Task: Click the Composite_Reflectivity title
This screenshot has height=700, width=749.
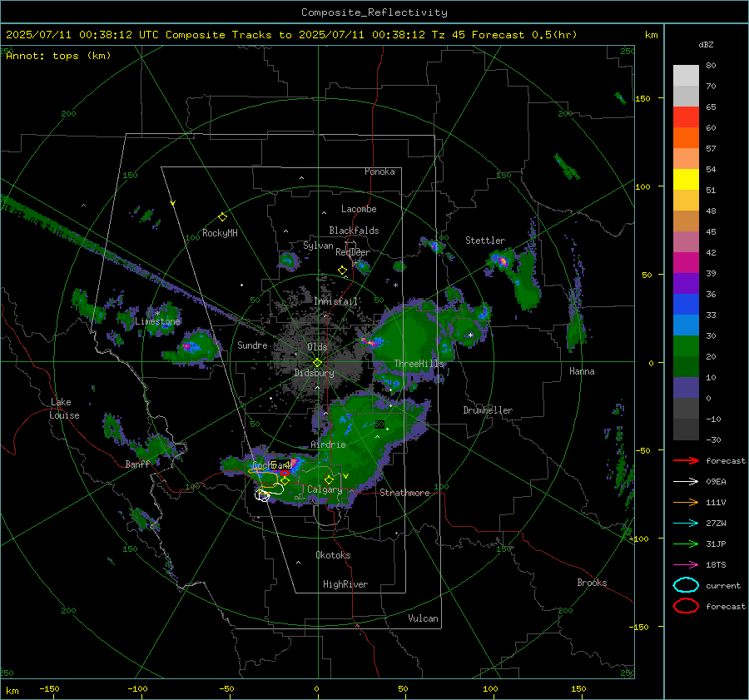Action: point(374,12)
